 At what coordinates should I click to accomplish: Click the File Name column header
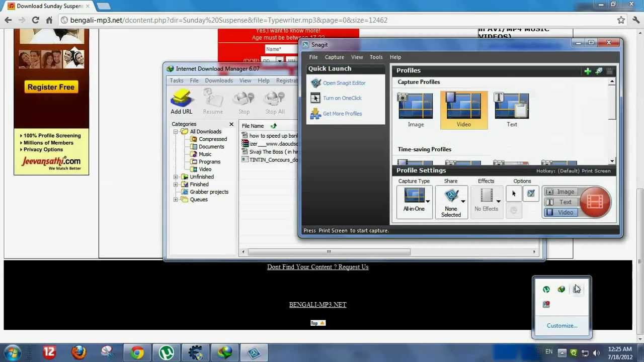pos(253,126)
